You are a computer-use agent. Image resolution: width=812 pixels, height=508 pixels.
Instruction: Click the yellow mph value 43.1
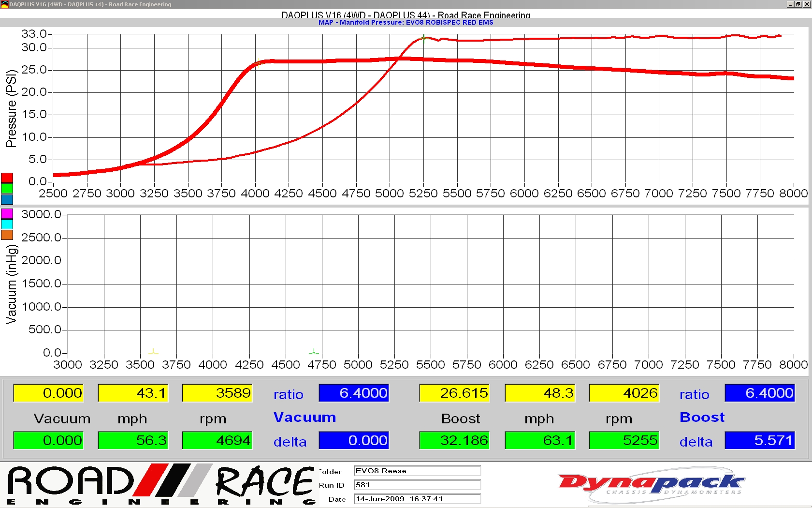click(x=133, y=393)
